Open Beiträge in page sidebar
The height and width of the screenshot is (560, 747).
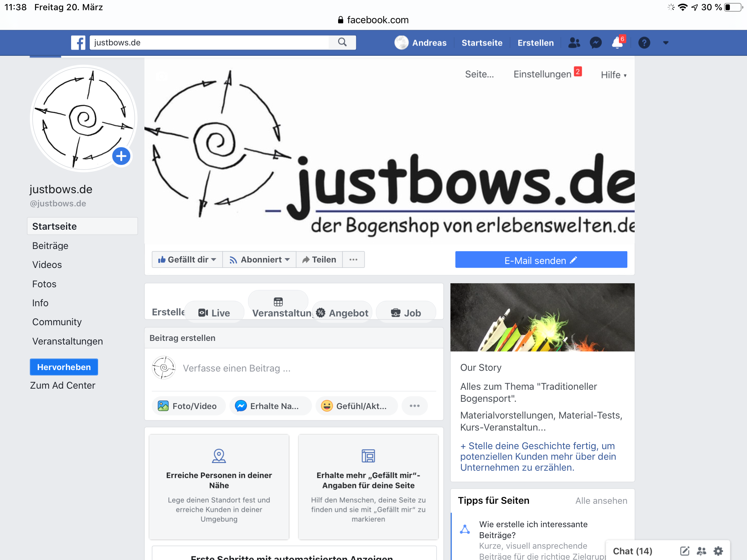(50, 246)
